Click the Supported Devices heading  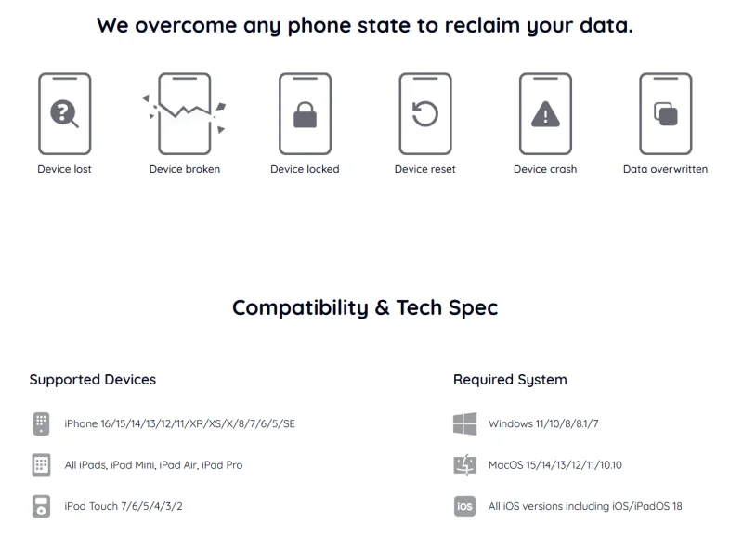pyautogui.click(x=92, y=380)
